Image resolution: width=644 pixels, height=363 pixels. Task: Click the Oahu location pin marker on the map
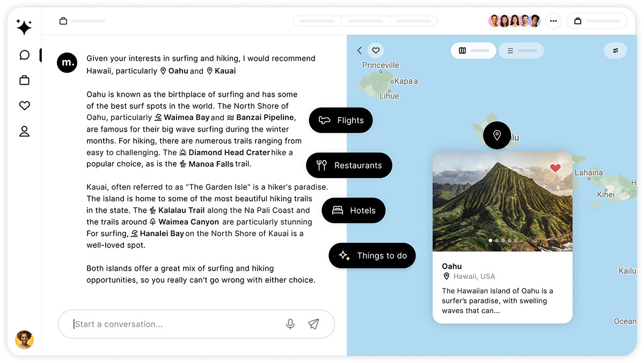pos(496,135)
